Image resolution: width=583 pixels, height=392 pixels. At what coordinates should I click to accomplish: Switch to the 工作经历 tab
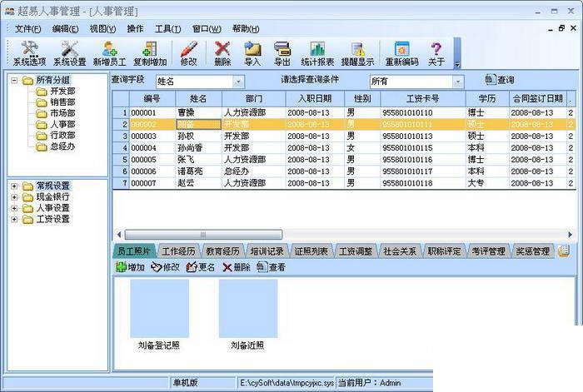click(178, 251)
